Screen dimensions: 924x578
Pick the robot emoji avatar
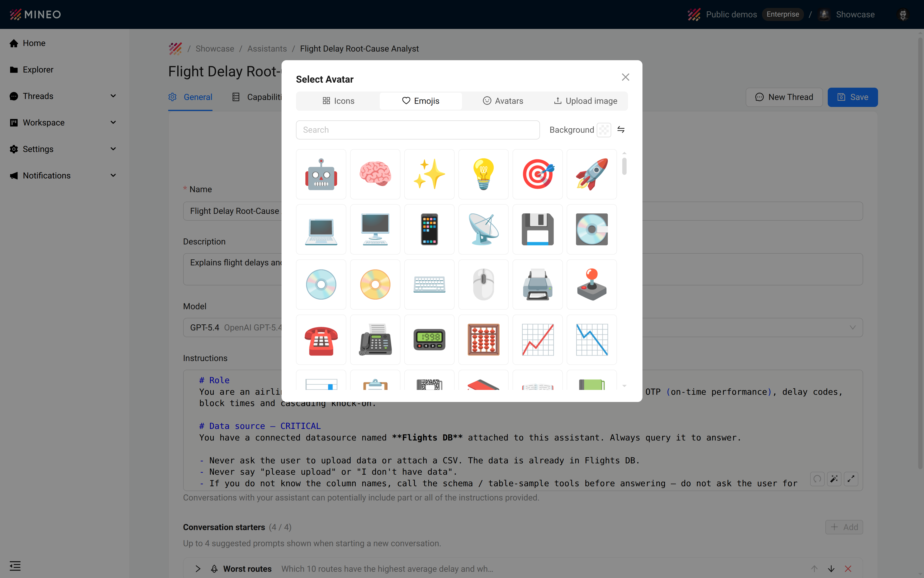(x=321, y=174)
